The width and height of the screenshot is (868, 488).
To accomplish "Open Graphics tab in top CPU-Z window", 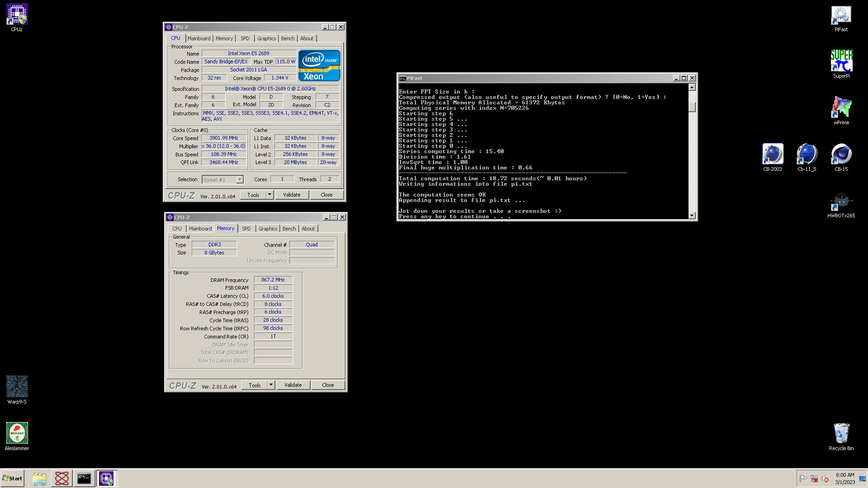I will [x=266, y=38].
